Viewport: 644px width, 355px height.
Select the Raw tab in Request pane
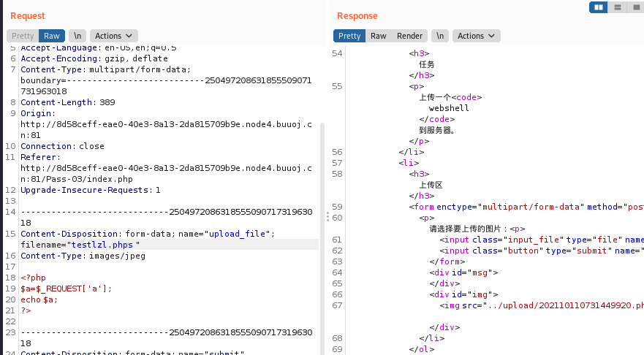coord(52,36)
